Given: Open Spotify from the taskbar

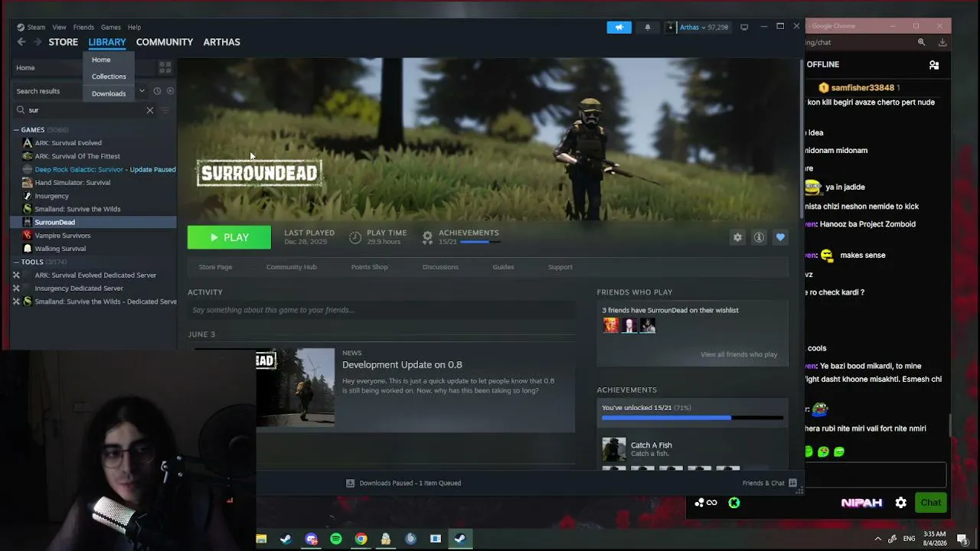Looking at the screenshot, I should click(336, 539).
